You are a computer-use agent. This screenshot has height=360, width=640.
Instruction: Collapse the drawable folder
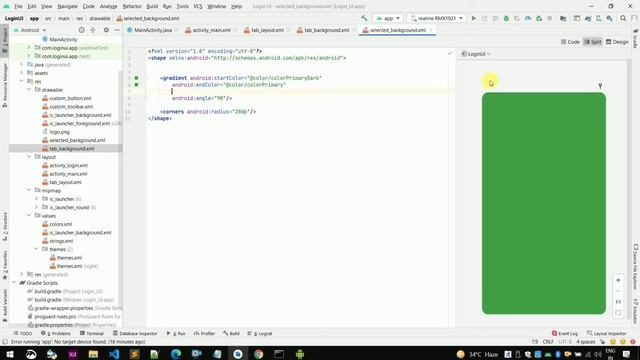[x=29, y=89]
